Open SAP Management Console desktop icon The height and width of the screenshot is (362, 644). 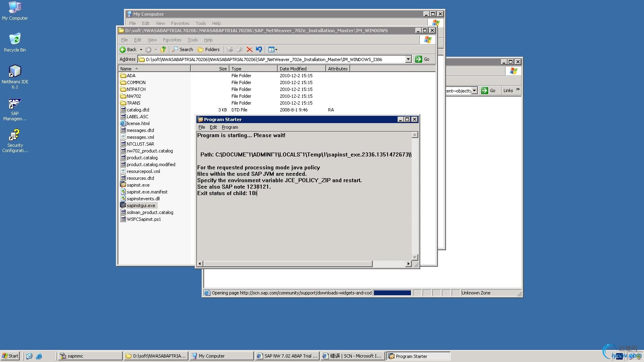pyautogui.click(x=15, y=109)
